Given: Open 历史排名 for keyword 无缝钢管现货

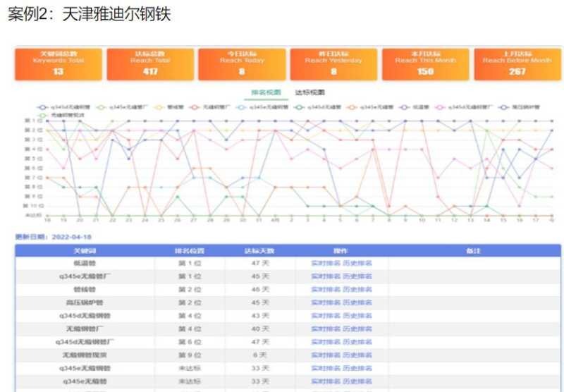Looking at the screenshot, I should [x=357, y=355].
